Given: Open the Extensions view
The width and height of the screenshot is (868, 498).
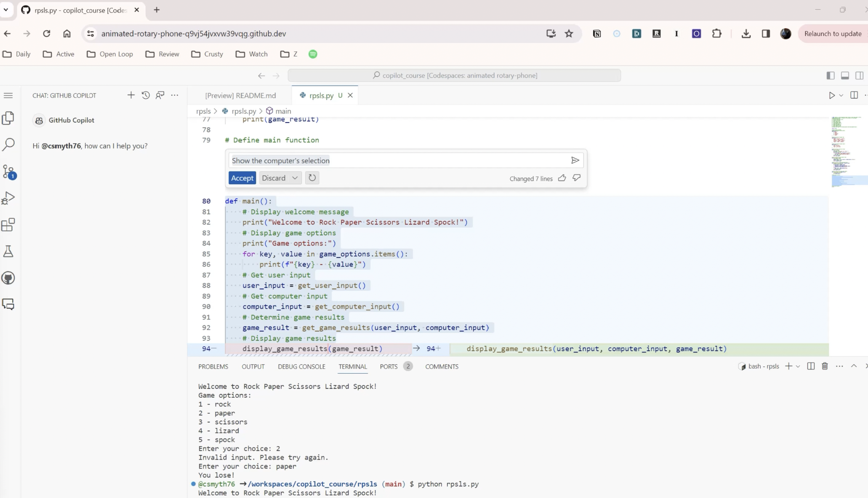Looking at the screenshot, I should 8,225.
